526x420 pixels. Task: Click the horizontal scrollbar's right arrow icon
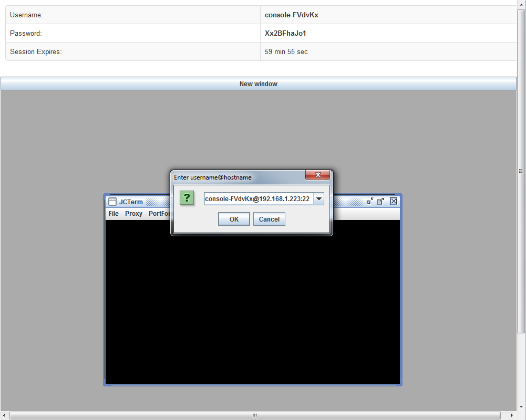tap(511, 415)
